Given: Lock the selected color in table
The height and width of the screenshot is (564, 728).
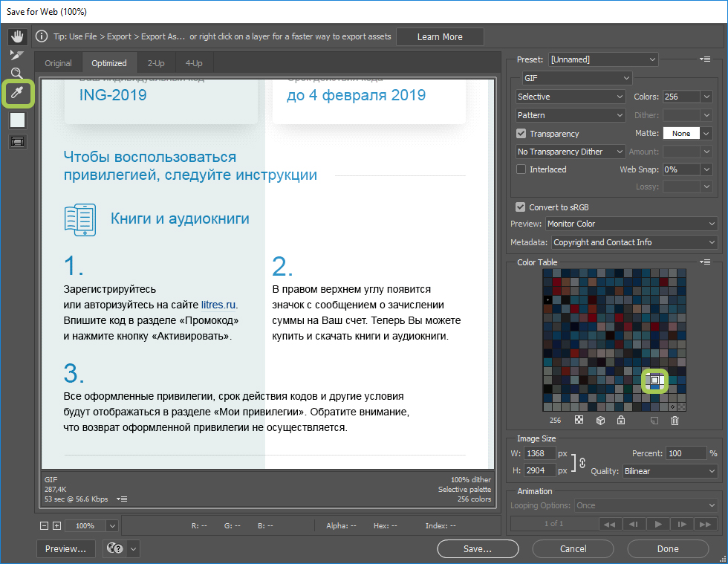Looking at the screenshot, I should tap(621, 420).
